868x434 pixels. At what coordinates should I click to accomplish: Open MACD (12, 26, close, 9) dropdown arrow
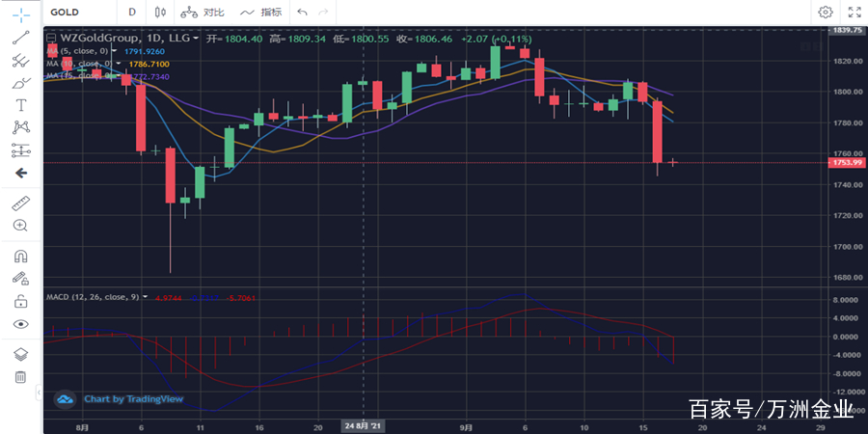coord(145,297)
